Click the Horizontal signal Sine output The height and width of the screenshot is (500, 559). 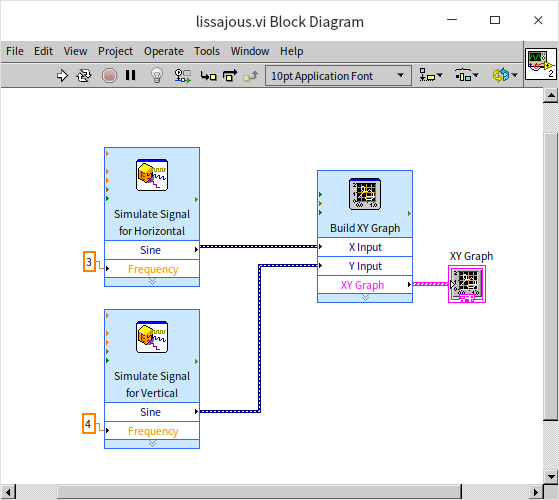(x=152, y=250)
